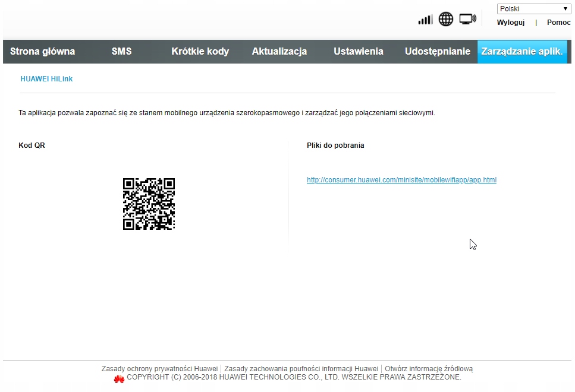
Task: Open the SMS tab
Action: pyautogui.click(x=121, y=51)
